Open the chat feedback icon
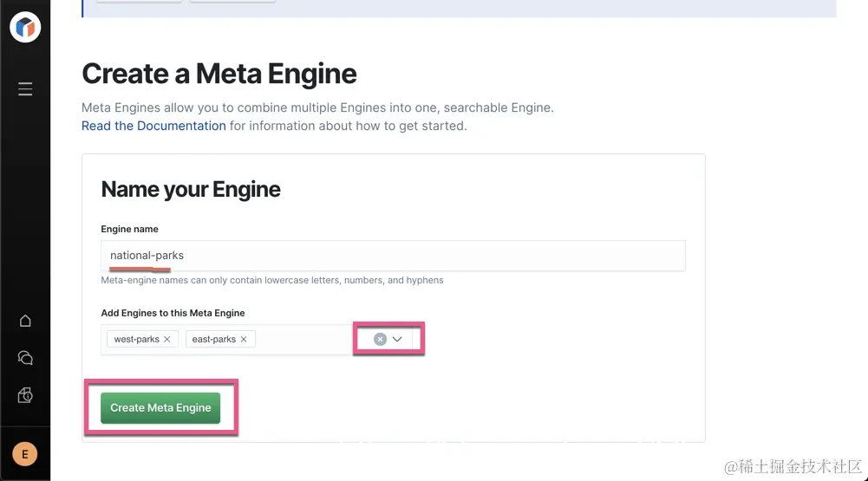The height and width of the screenshot is (481, 868). 25,358
